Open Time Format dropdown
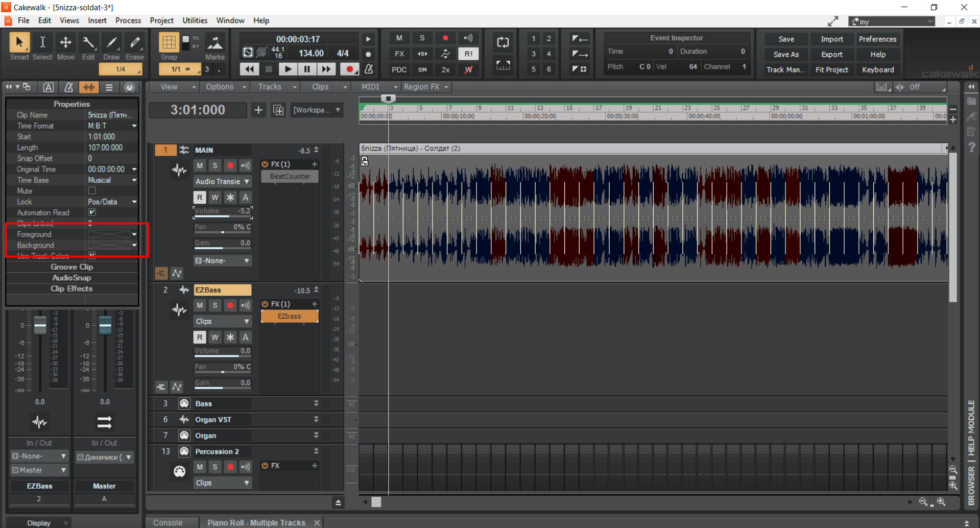The height and width of the screenshot is (528, 980). 134,126
